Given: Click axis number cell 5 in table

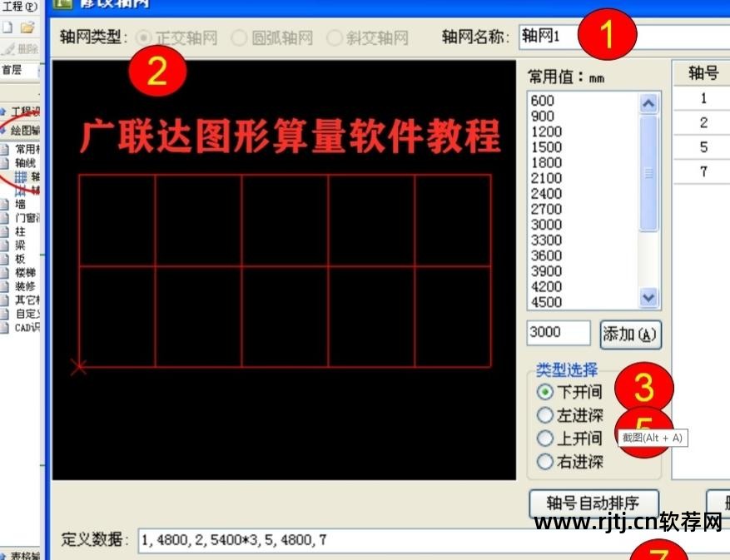Looking at the screenshot, I should 702,147.
